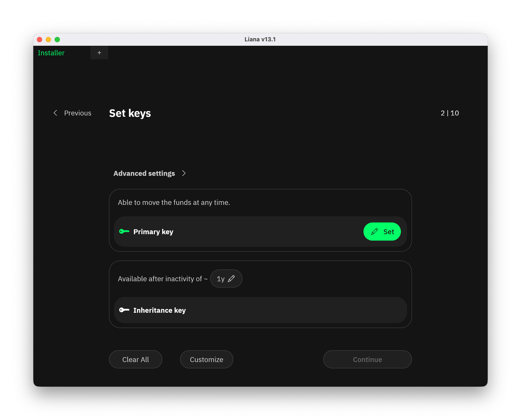The height and width of the screenshot is (420, 521).
Task: Click the yellow minimize window button
Action: (48, 39)
